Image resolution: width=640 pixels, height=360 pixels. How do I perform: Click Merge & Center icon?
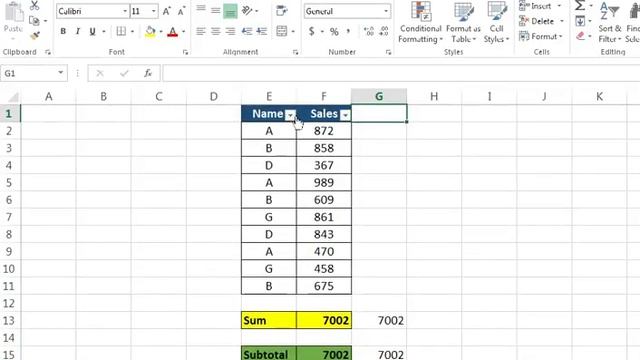(282, 31)
